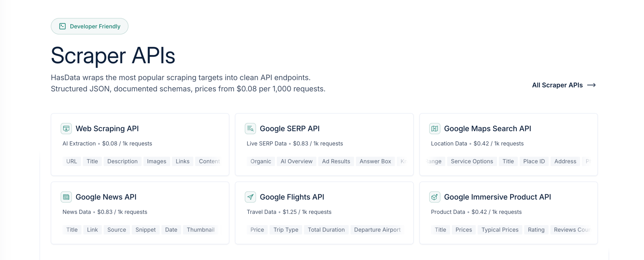Image resolution: width=644 pixels, height=260 pixels.
Task: Click the Title tag in Google News card
Action: tap(72, 230)
